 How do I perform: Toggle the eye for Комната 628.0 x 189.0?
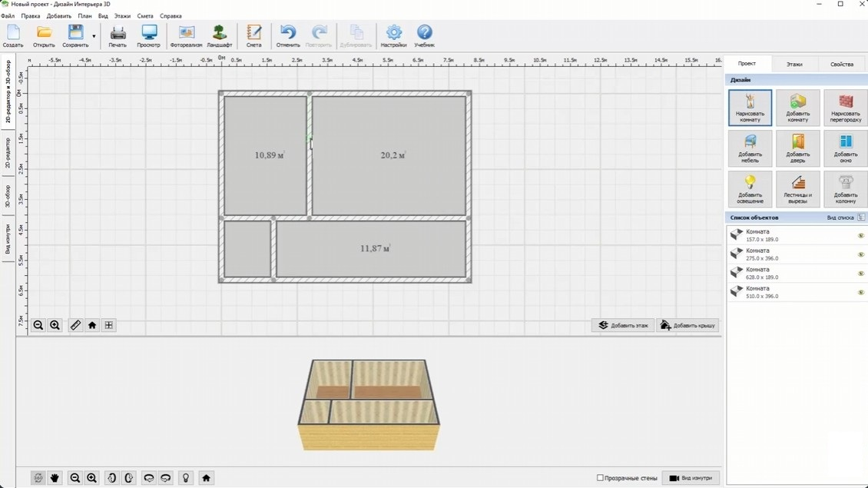point(861,273)
